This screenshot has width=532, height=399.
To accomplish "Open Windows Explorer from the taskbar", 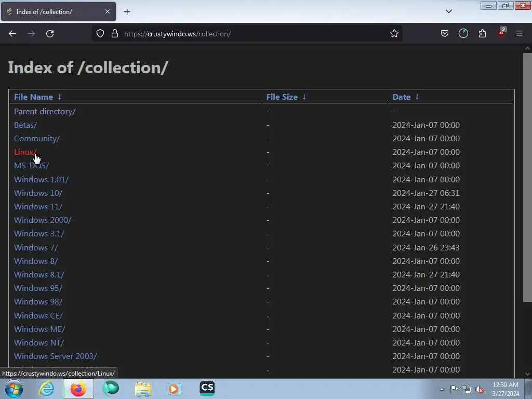I will coord(143,389).
